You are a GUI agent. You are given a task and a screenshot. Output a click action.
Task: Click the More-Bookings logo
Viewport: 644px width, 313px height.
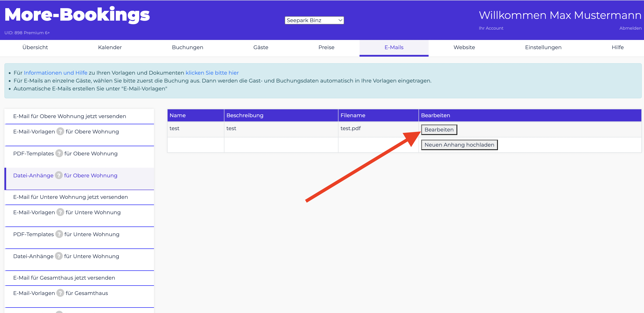[x=77, y=15]
